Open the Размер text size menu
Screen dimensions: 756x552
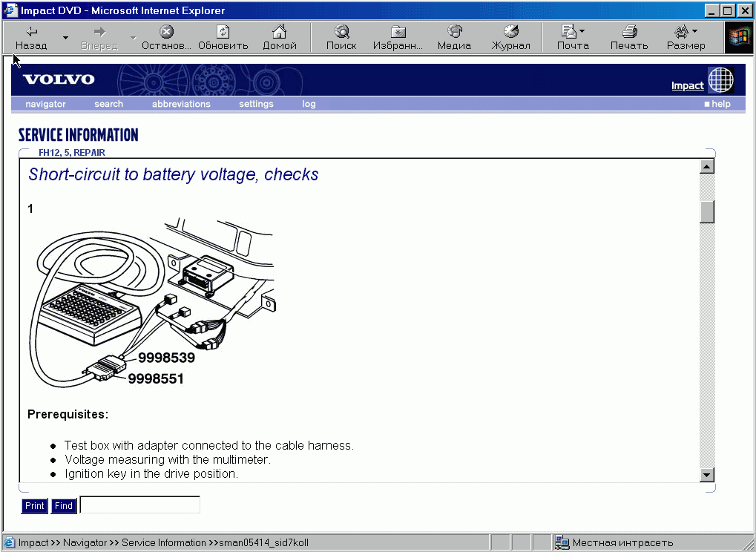pos(686,38)
